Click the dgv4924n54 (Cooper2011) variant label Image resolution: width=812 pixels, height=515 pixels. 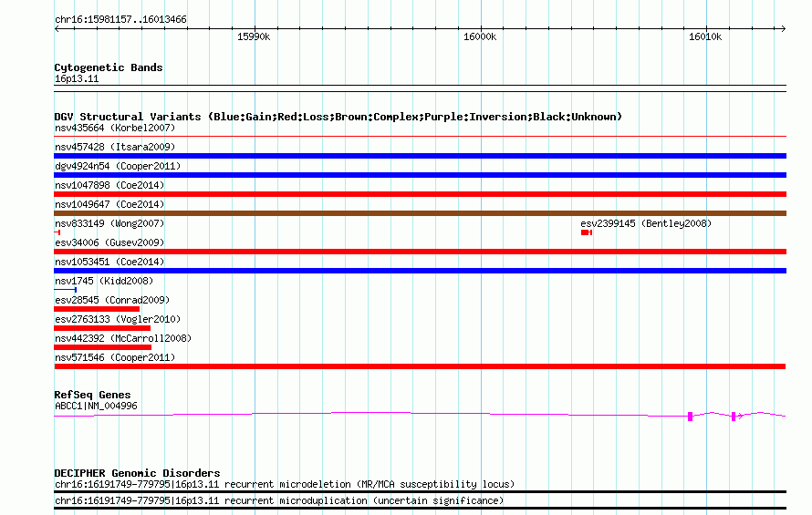(x=118, y=166)
